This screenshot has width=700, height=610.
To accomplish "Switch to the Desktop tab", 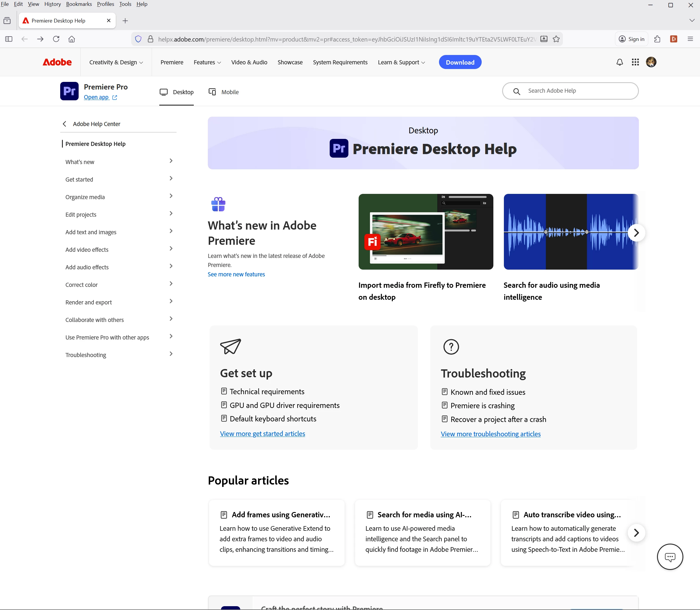I will 177,92.
